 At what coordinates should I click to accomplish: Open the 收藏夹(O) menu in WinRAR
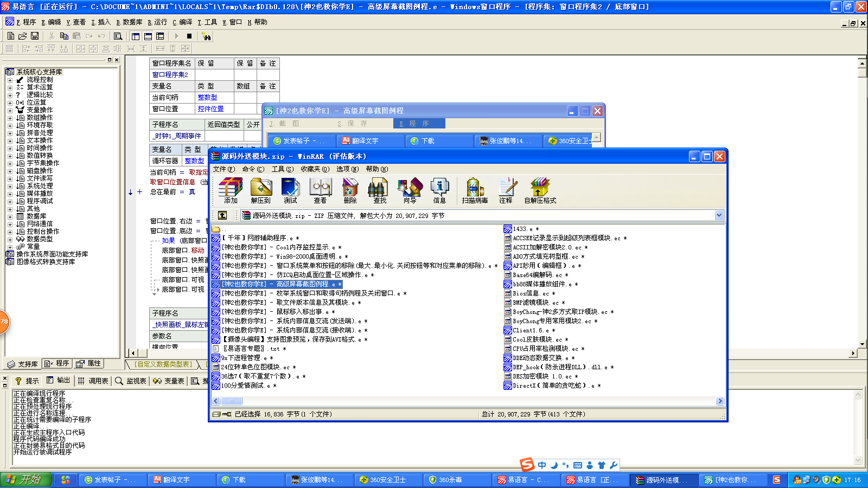tap(315, 169)
